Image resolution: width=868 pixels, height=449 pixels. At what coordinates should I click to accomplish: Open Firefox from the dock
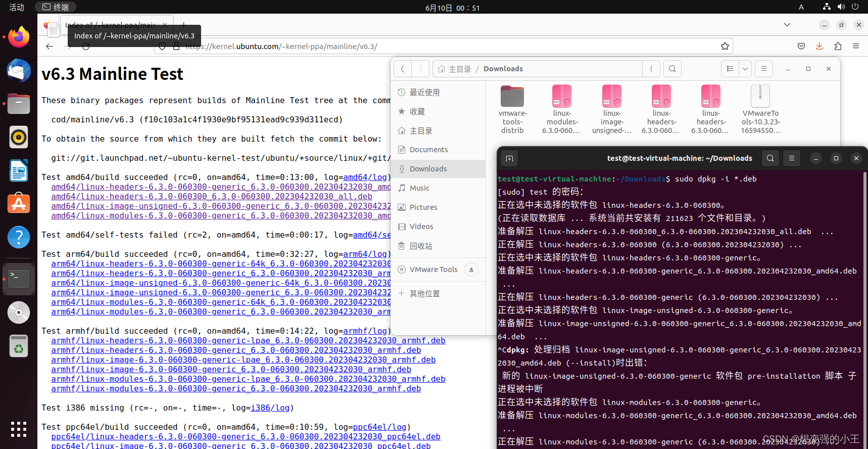click(x=19, y=37)
